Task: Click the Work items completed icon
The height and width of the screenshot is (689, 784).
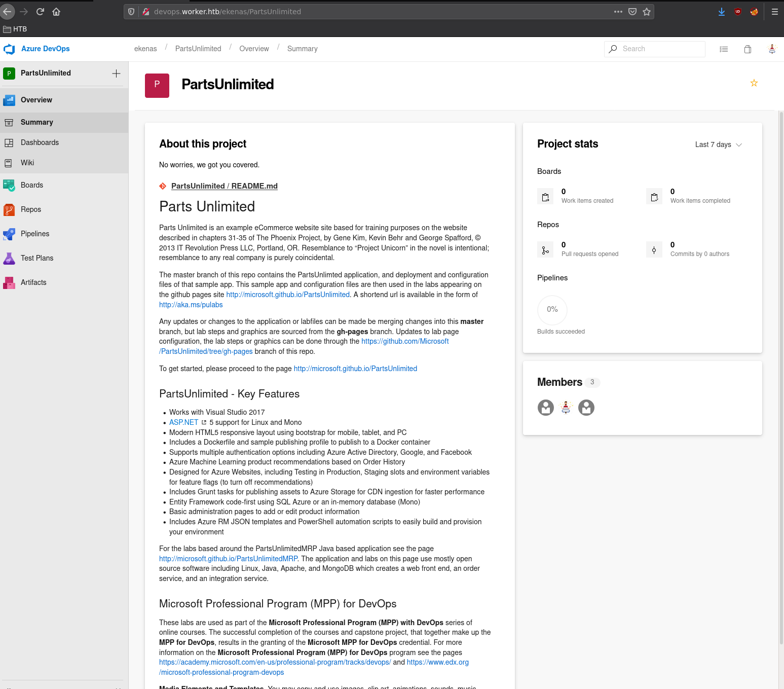Action: [654, 196]
